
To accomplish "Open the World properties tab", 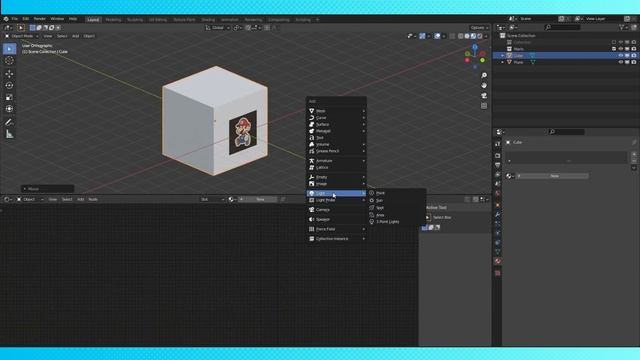I will pyautogui.click(x=498, y=193).
